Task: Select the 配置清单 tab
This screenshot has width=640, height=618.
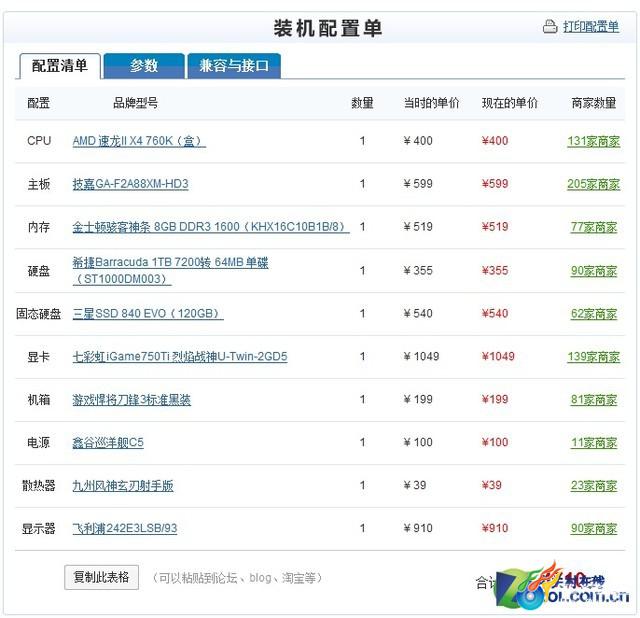Action: pyautogui.click(x=60, y=65)
